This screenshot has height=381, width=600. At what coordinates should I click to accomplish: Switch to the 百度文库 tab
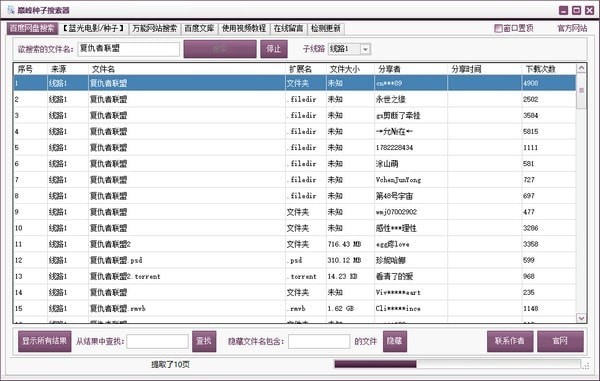tap(199, 28)
